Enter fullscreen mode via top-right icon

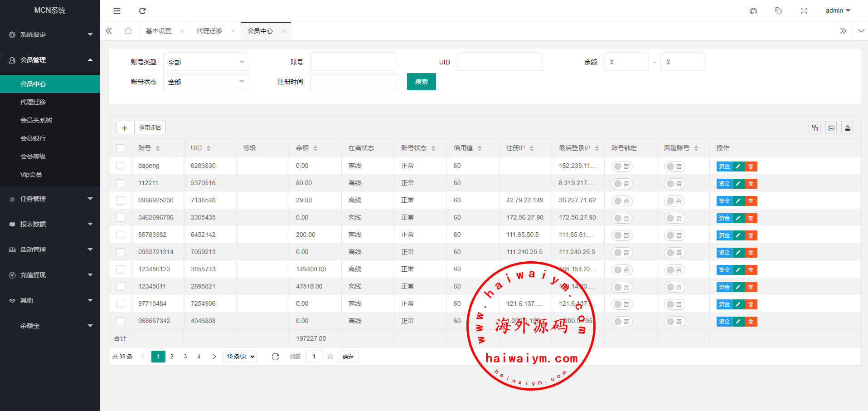(804, 11)
